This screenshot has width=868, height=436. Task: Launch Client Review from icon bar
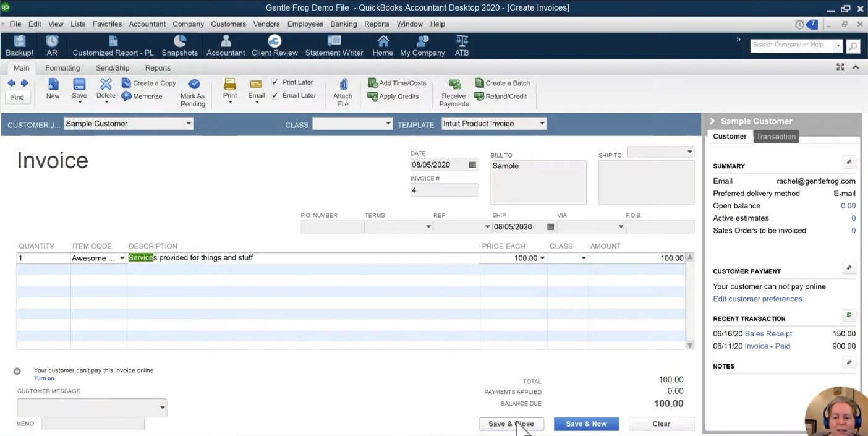274,46
